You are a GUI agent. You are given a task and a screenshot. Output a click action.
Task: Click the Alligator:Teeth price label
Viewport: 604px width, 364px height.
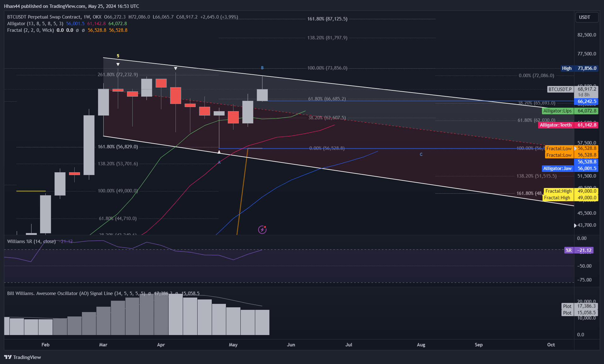click(568, 125)
